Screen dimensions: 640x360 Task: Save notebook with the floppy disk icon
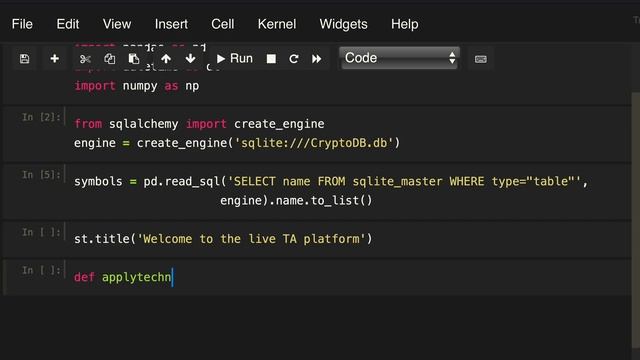point(24,59)
